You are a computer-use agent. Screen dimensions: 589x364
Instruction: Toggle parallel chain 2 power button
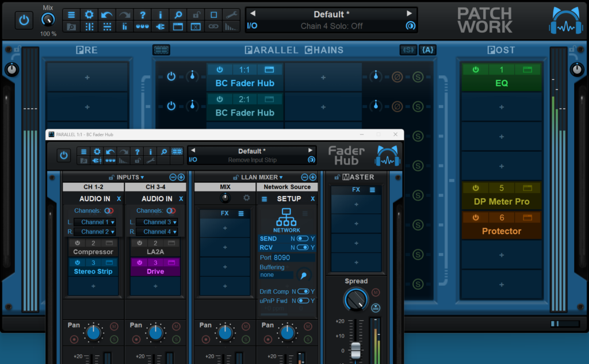(x=171, y=106)
